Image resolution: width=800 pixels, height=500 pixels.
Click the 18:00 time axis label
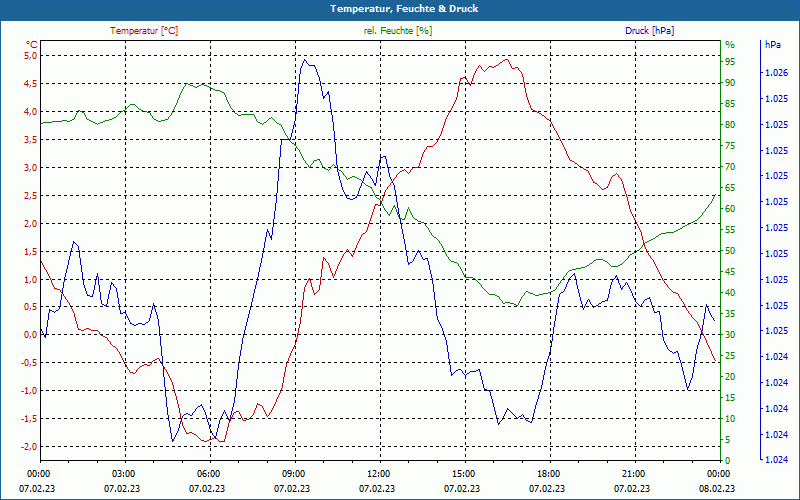[x=548, y=473]
